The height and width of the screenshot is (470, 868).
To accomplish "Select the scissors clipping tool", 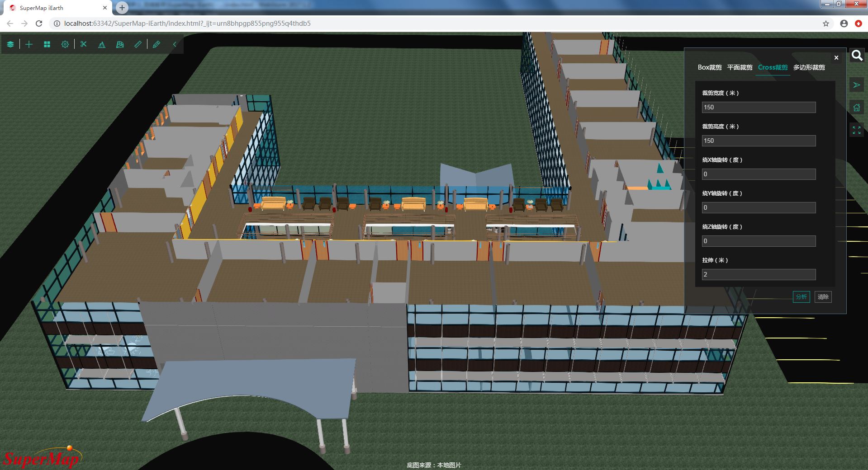I will [84, 44].
